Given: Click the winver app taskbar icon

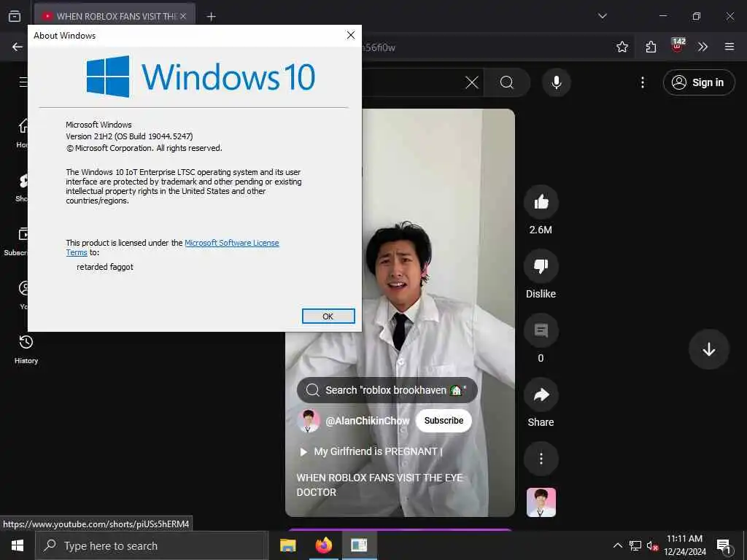Looking at the screenshot, I should (359, 545).
